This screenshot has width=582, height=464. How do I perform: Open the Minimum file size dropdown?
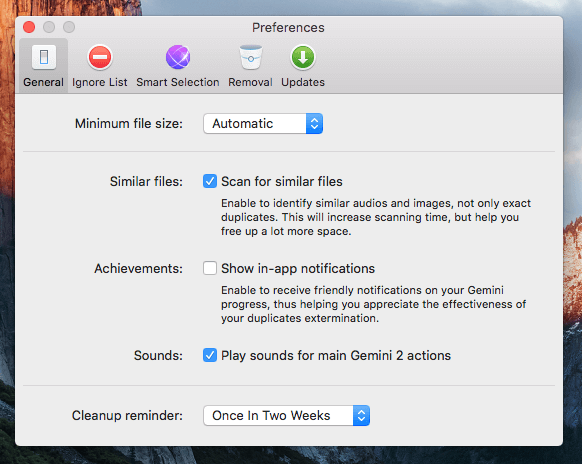(263, 124)
